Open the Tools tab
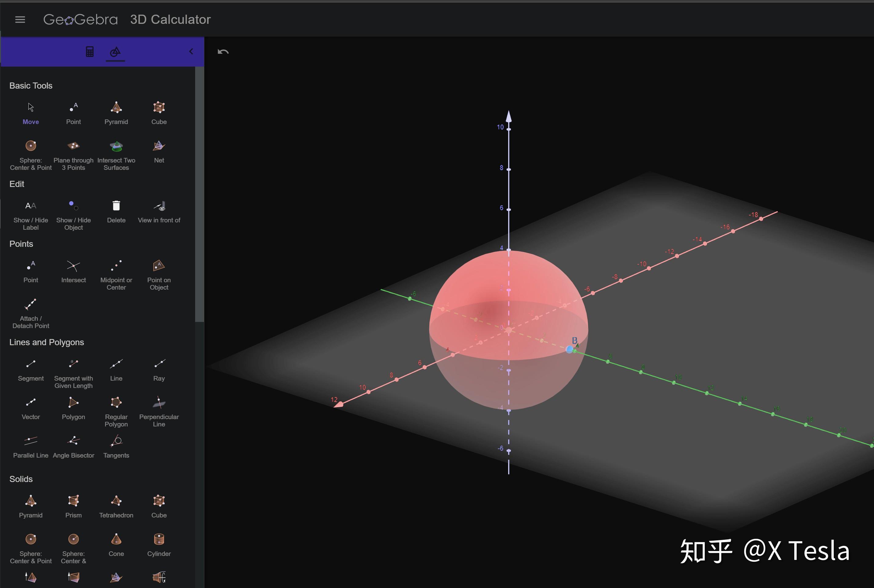The width and height of the screenshot is (874, 588). point(115,51)
